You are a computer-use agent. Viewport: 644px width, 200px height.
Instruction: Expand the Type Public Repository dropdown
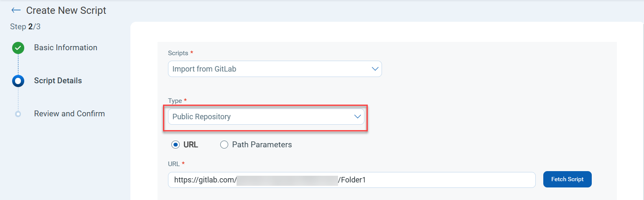click(x=266, y=117)
